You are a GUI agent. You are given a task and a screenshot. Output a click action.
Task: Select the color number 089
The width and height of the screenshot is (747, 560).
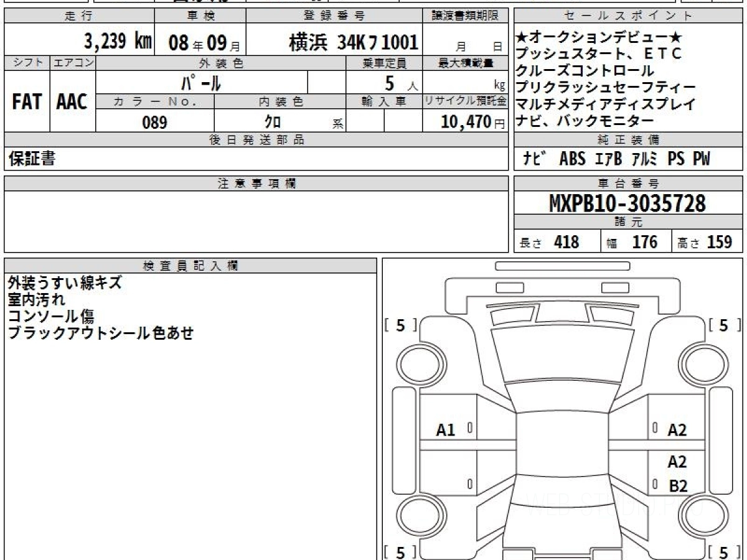[x=155, y=122]
